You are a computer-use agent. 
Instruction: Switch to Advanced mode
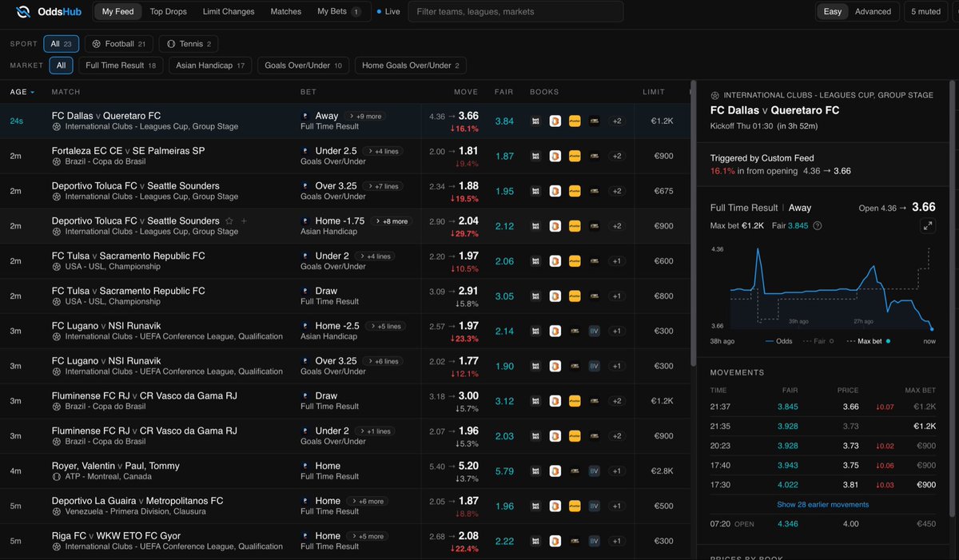tap(873, 12)
